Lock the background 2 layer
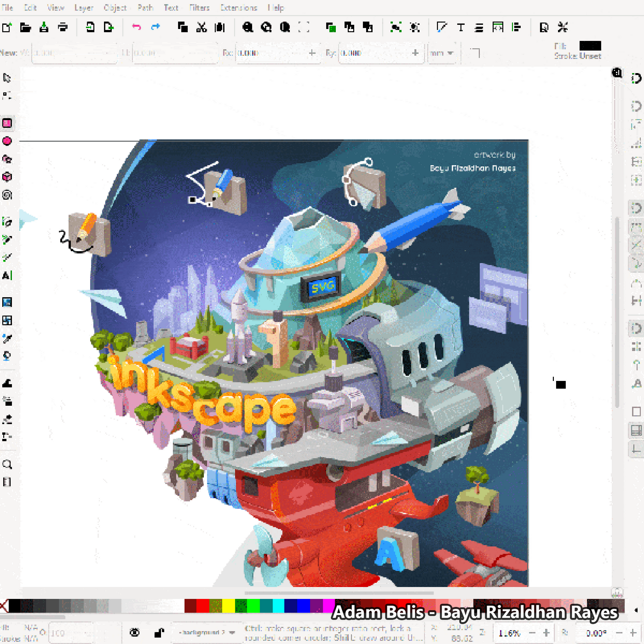The height and width of the screenshot is (644, 644). (160, 632)
